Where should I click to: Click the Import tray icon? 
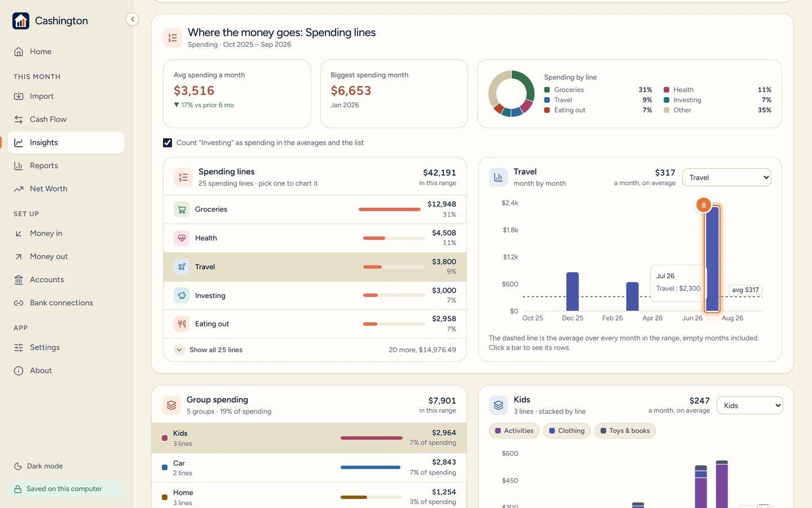(x=19, y=97)
